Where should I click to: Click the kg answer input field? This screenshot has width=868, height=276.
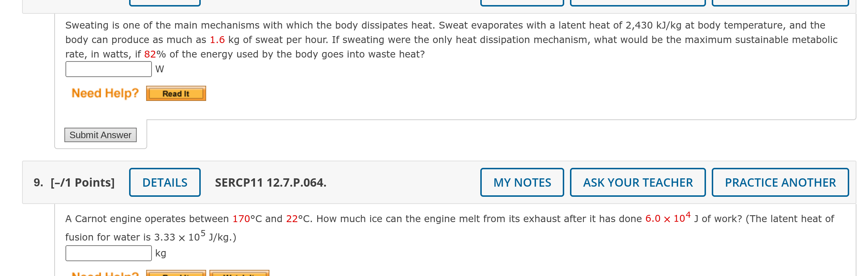tap(108, 253)
